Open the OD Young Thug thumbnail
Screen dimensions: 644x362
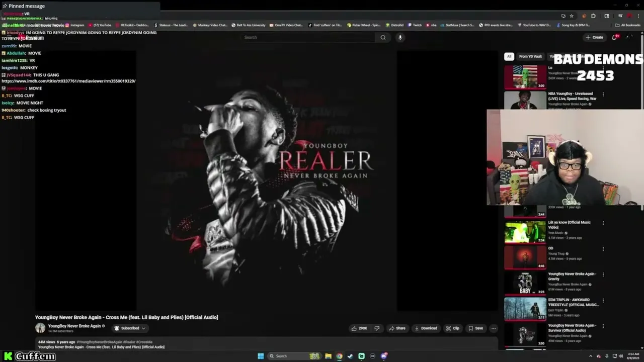(x=525, y=257)
